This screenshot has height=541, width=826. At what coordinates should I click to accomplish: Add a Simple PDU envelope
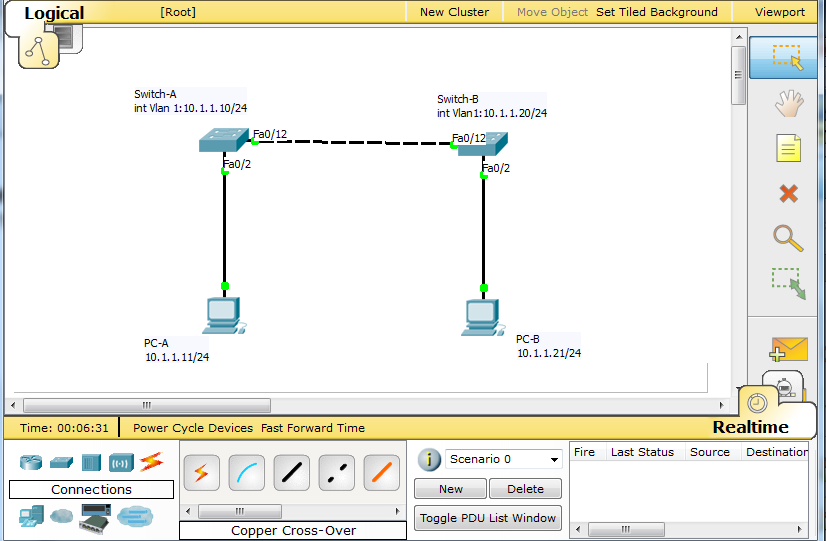788,349
